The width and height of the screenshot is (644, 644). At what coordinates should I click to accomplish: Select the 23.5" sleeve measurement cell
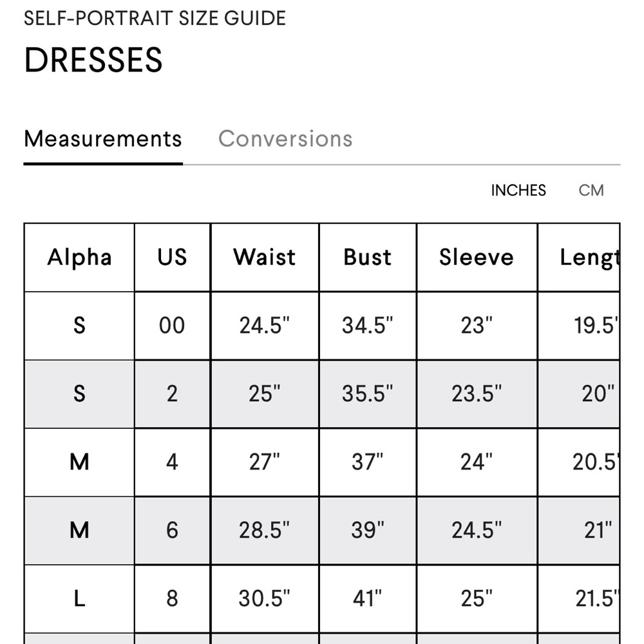click(x=477, y=393)
